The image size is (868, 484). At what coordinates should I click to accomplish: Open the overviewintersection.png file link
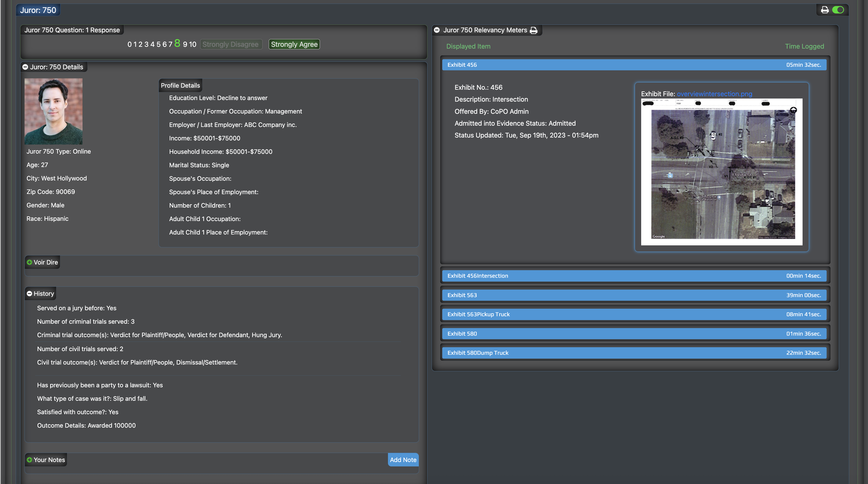click(x=714, y=94)
